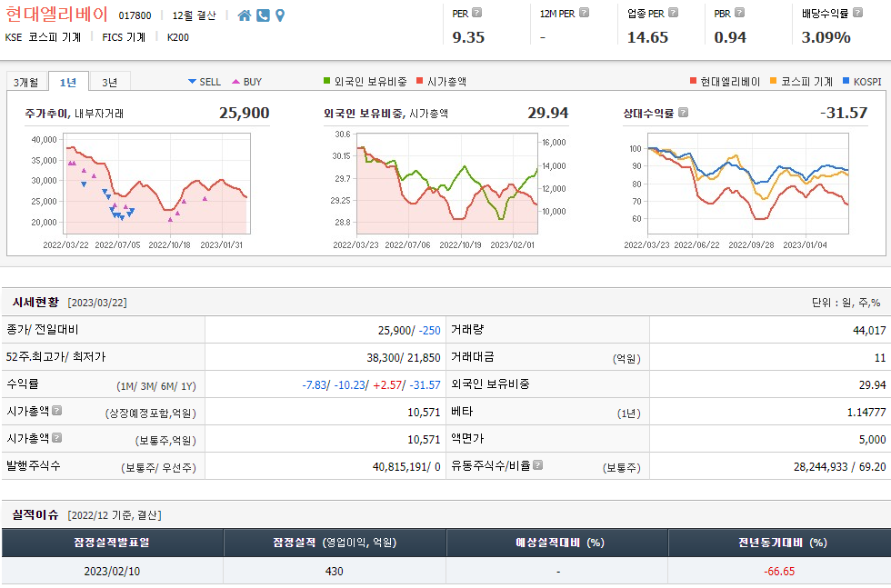Click the red 현대엘리베이 legend swatch
This screenshot has width=891, height=588.
[x=693, y=81]
